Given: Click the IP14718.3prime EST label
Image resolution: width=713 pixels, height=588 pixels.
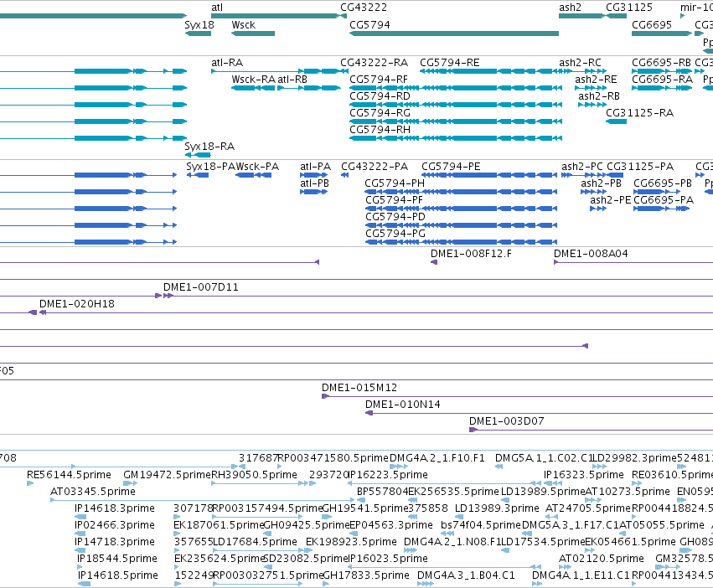Looking at the screenshot, I should 115,542.
